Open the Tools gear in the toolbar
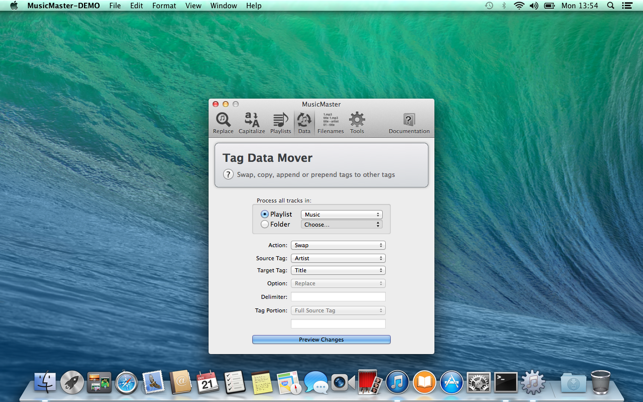643x402 pixels. 357,123
